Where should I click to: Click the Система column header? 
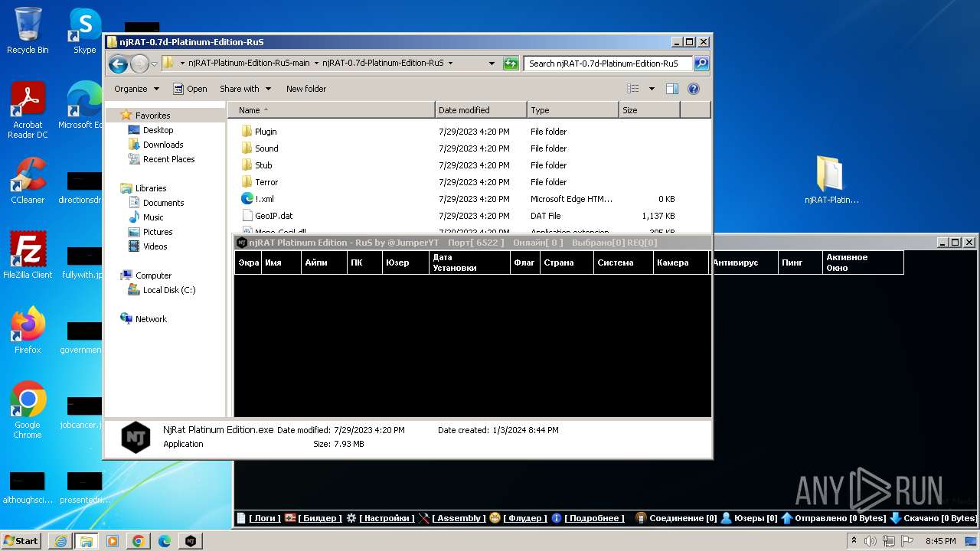click(x=623, y=262)
